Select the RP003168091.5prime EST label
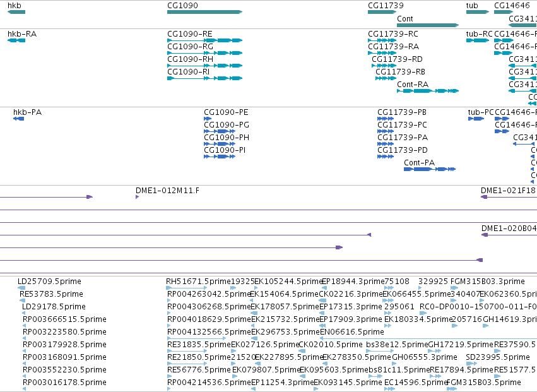This screenshot has width=537, height=392. click(x=65, y=357)
